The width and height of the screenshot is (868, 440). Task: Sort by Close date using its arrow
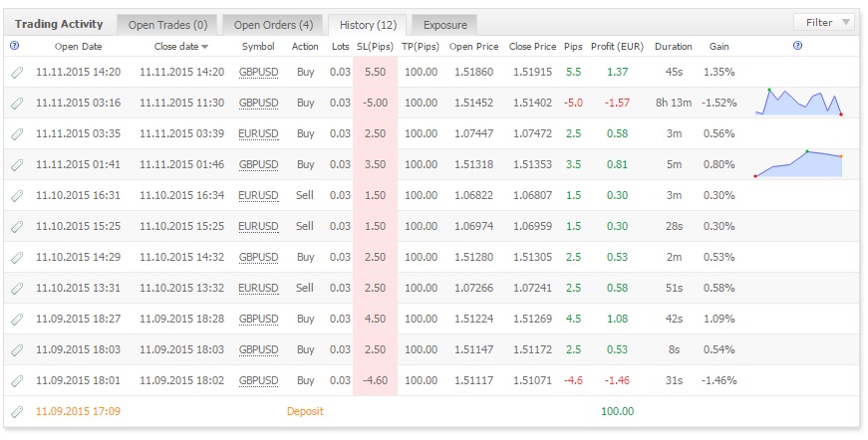pos(205,47)
